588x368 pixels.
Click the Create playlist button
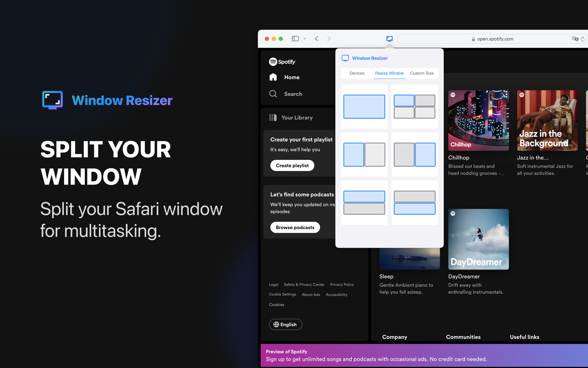[x=292, y=166]
